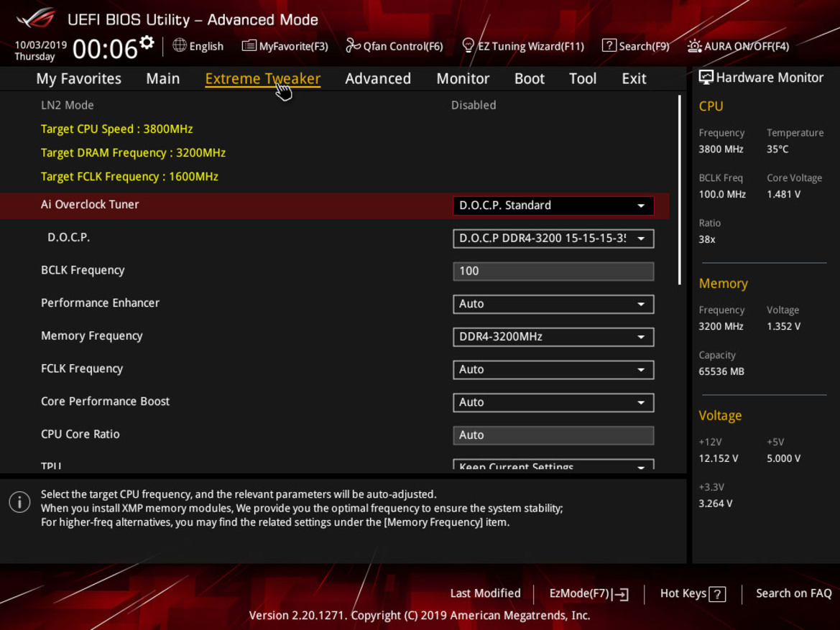The image size is (840, 630).
Task: Click Target CPU Speed : 3800MHz text
Action: click(117, 129)
